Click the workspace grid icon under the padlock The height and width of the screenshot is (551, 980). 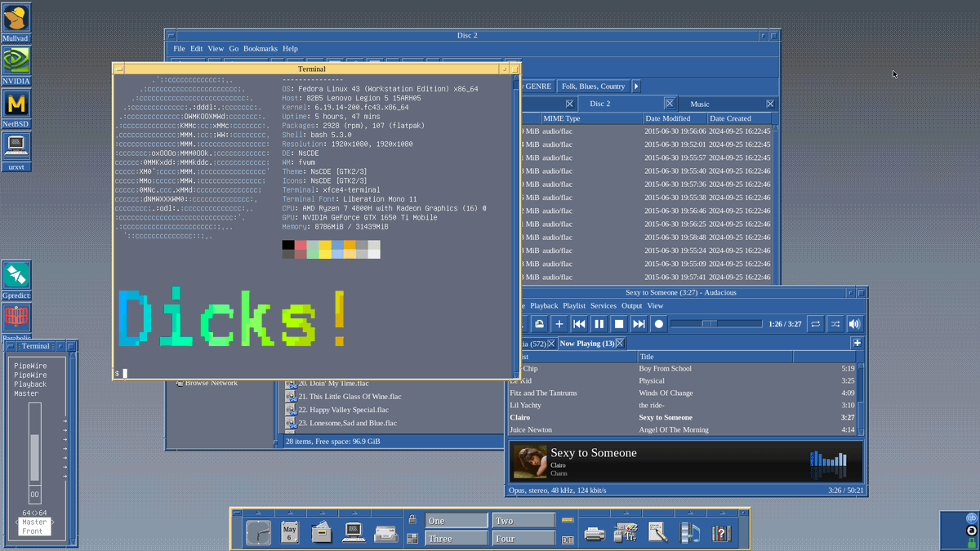click(x=412, y=538)
